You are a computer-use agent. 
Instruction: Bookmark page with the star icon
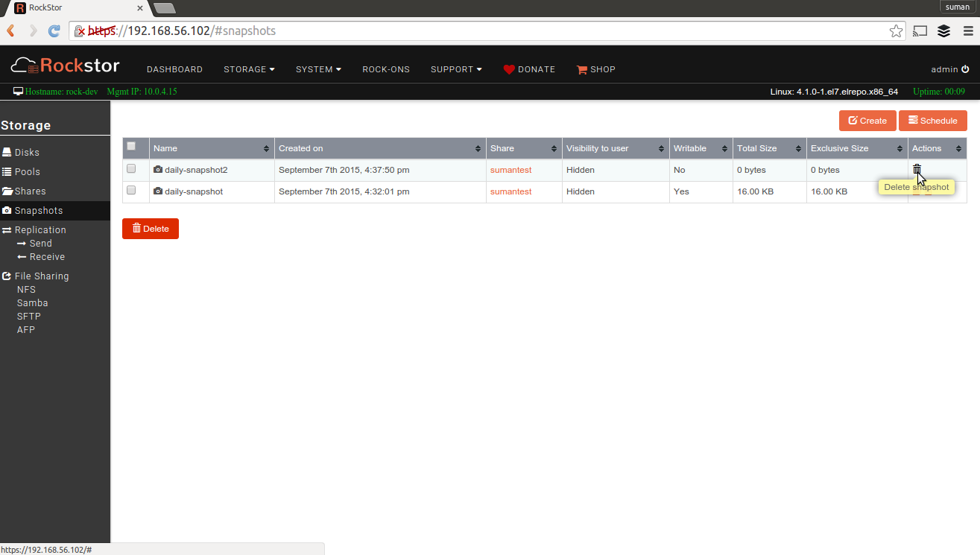point(896,31)
